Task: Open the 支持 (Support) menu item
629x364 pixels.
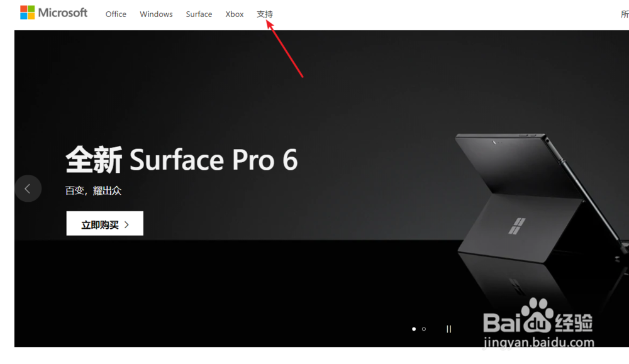Action: (x=265, y=14)
